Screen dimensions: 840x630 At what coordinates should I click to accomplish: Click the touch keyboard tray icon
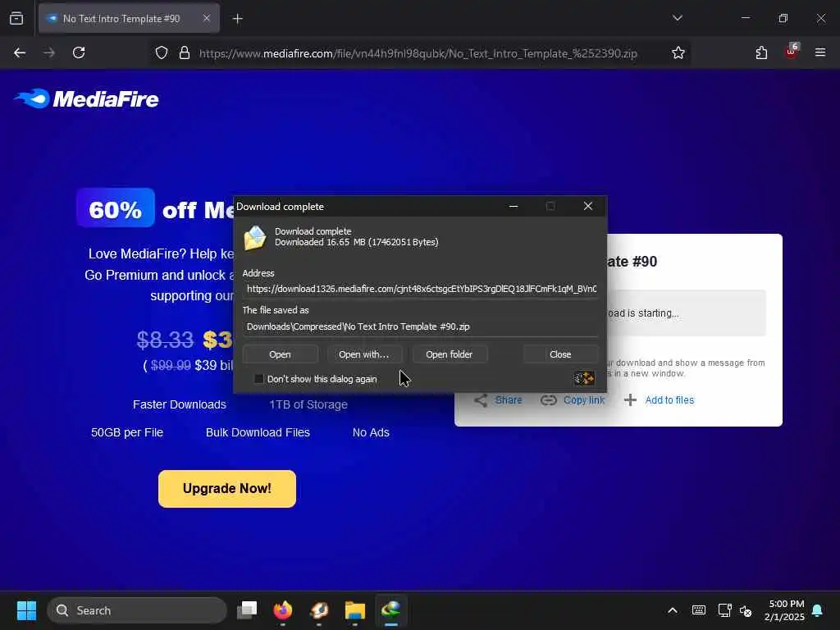click(699, 610)
